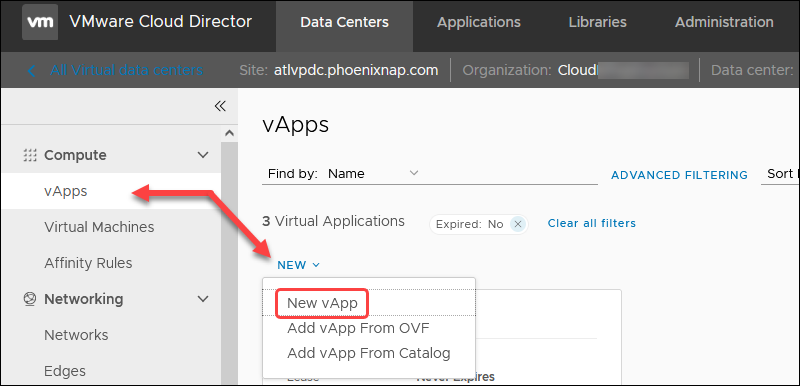Open the NEW dropdown button
The width and height of the screenshot is (800, 386).
[x=298, y=265]
